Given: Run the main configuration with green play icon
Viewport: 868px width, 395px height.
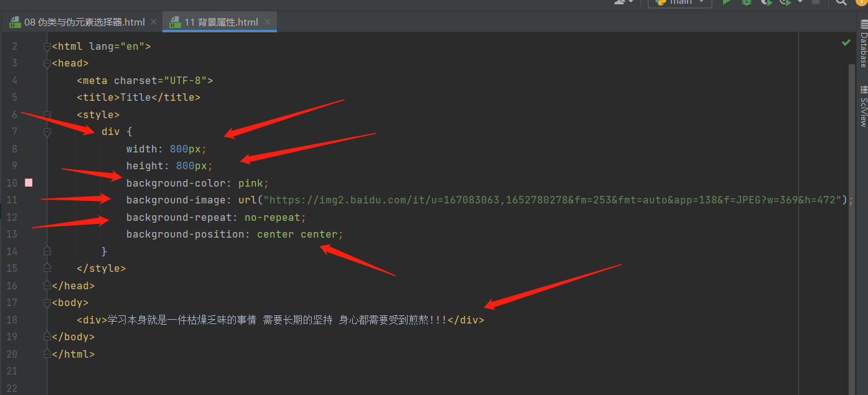Looking at the screenshot, I should (x=726, y=2).
